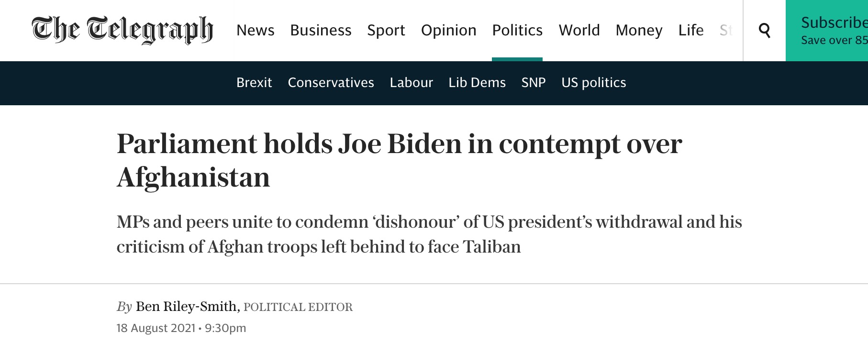The height and width of the screenshot is (354, 868).
Task: Select SNP in sub-navigation
Action: coord(534,83)
